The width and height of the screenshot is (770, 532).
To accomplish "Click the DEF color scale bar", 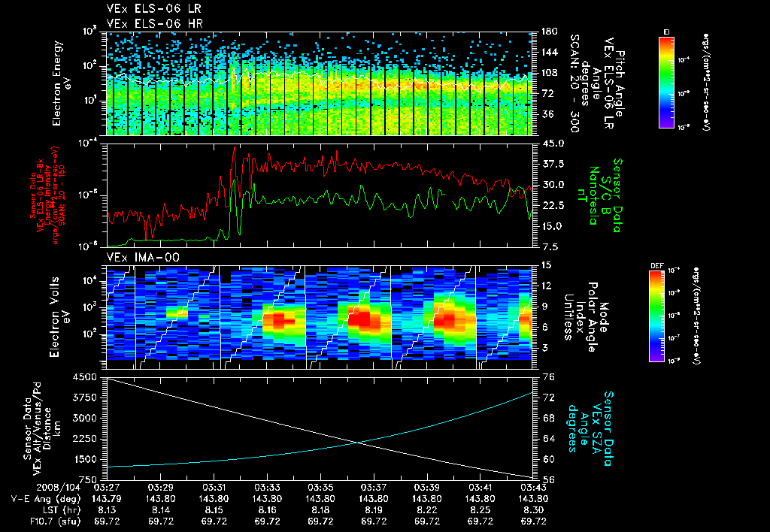I will click(657, 316).
